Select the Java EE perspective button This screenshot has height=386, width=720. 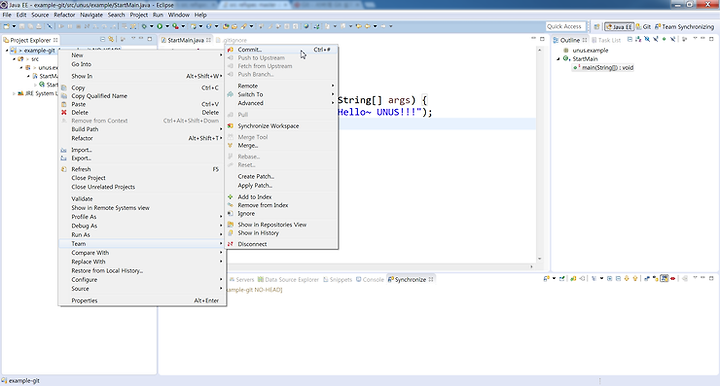(619, 27)
